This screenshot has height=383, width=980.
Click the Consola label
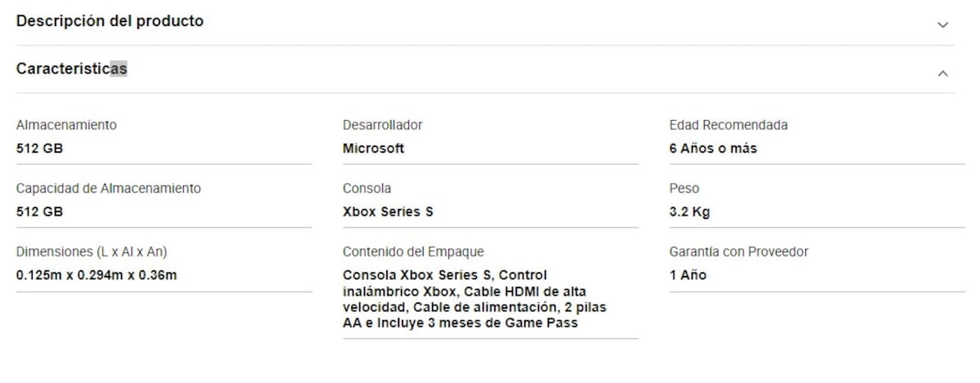click(x=367, y=188)
